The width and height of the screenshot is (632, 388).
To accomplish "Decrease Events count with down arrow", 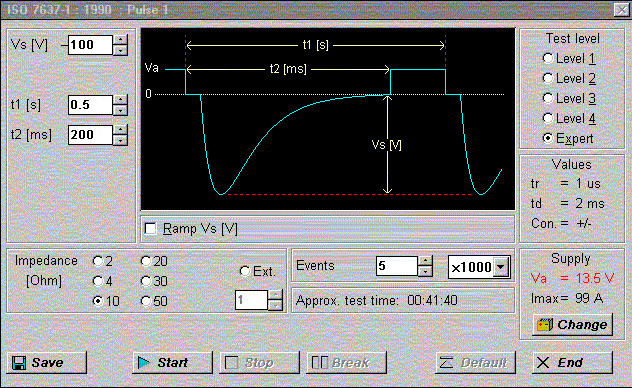I will coord(425,271).
